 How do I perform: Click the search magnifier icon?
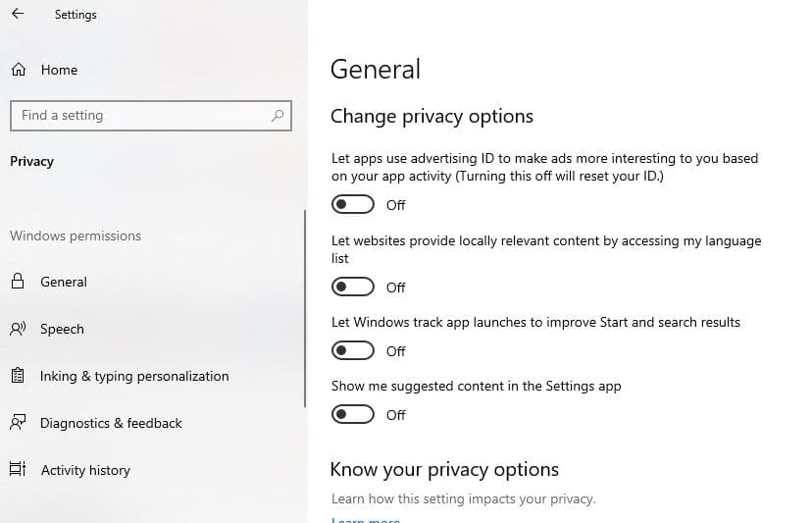(x=278, y=115)
